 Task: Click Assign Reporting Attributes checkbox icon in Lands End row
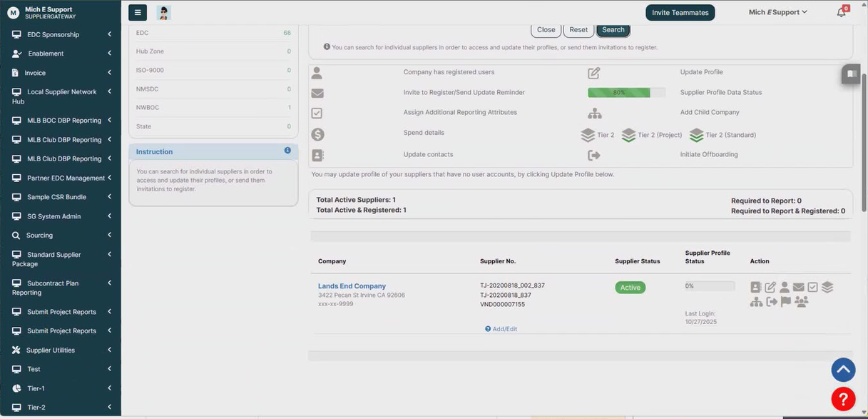click(813, 288)
